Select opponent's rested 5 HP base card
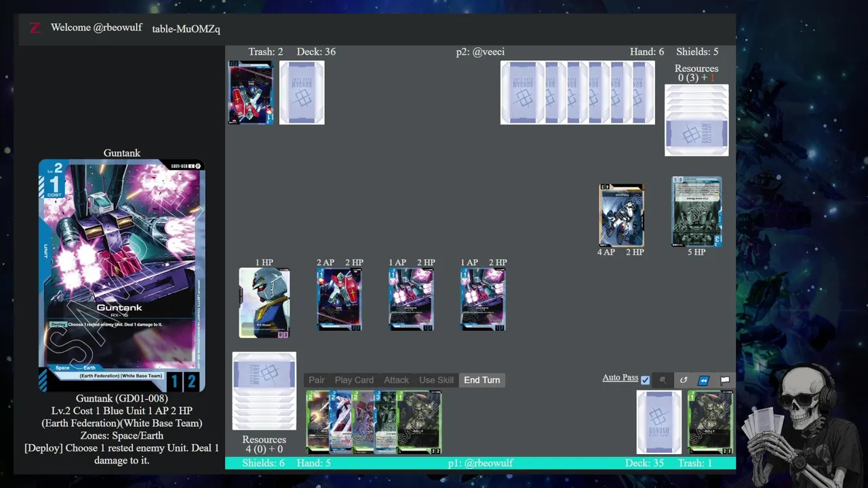This screenshot has height=488, width=868. click(696, 211)
